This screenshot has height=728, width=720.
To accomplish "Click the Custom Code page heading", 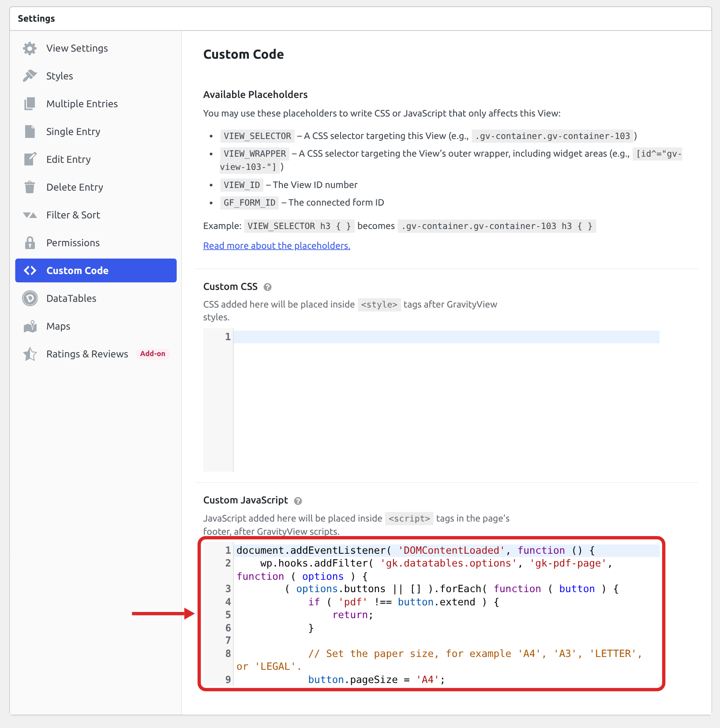I will coord(244,54).
